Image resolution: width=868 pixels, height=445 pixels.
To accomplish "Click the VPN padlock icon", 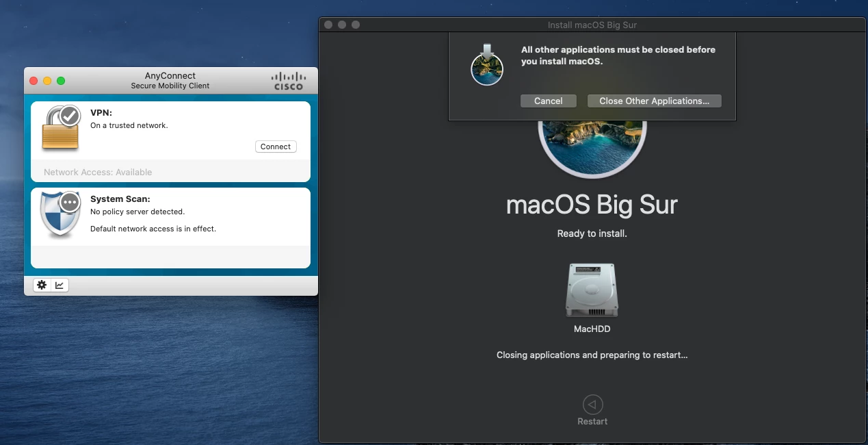I will (x=61, y=127).
